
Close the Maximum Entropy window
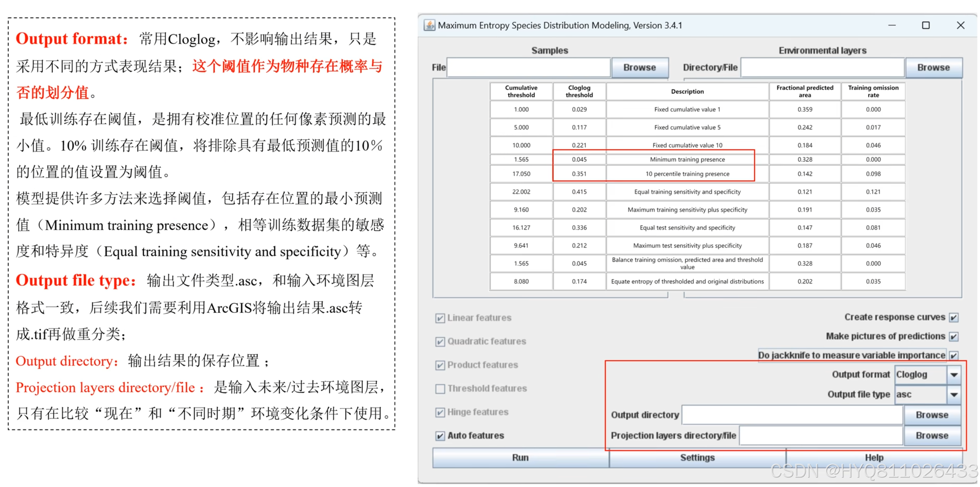click(x=960, y=26)
